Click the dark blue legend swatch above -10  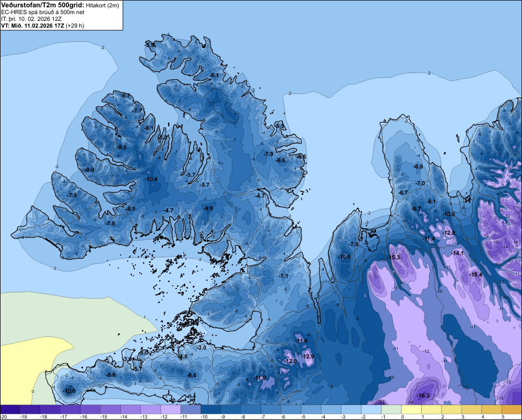pos(211,410)
